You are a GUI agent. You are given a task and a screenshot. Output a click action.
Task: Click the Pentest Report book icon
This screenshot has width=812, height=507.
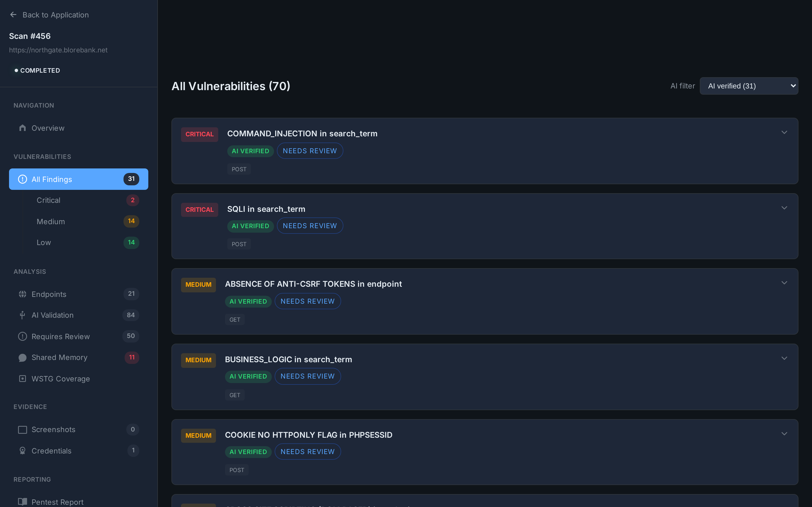click(22, 502)
